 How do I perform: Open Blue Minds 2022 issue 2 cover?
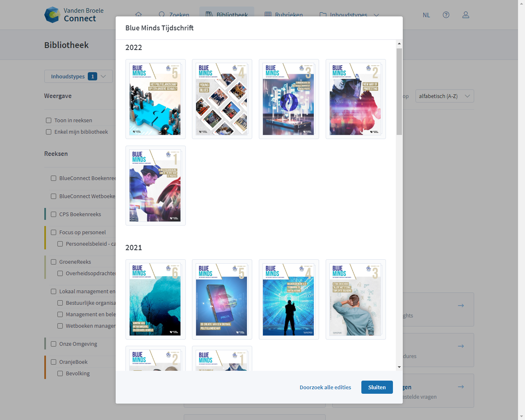point(356,99)
